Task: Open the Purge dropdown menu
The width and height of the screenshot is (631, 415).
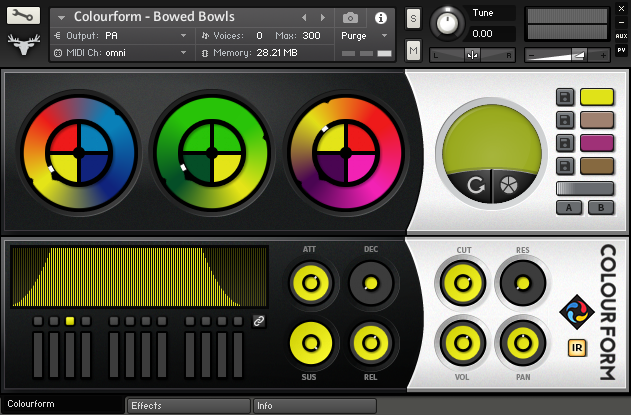Action: 364,36
